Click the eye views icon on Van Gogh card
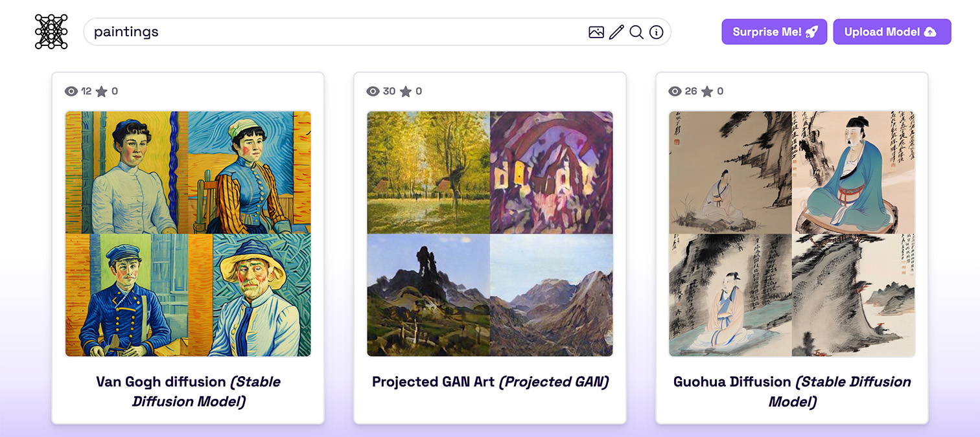The image size is (980, 437). tap(71, 91)
